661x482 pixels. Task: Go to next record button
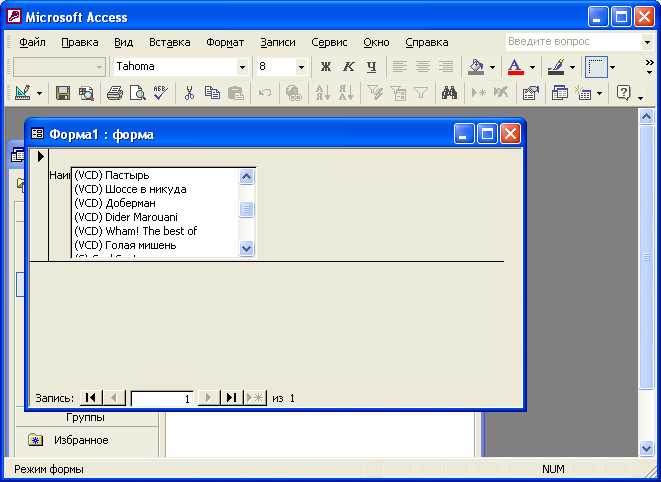coord(209,397)
